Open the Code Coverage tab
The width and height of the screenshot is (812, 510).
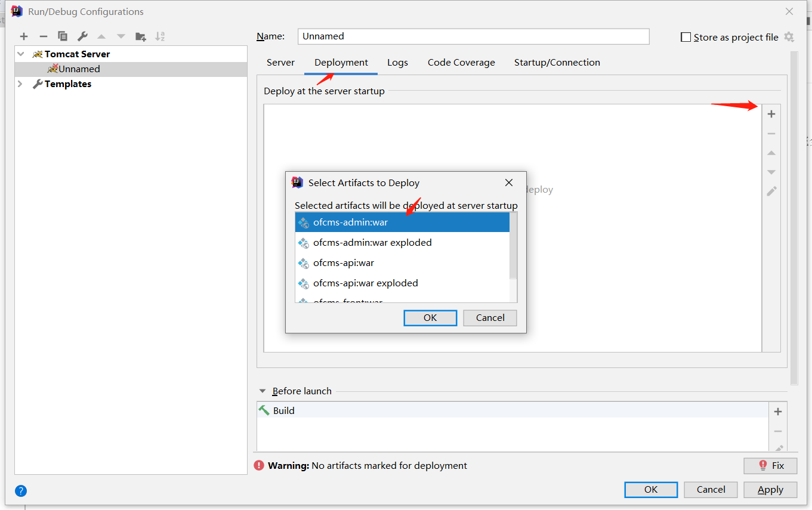pos(461,63)
